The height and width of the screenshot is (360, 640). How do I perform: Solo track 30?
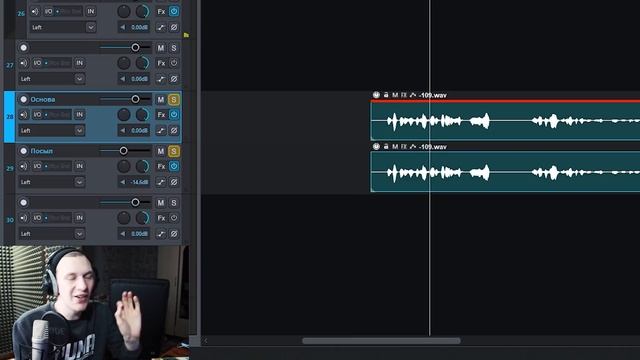coord(174,203)
